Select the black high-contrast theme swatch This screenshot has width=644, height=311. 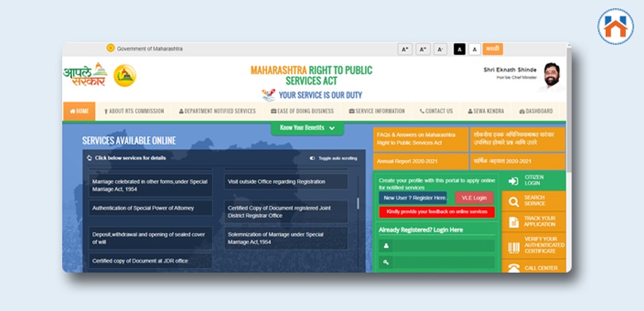tap(460, 49)
